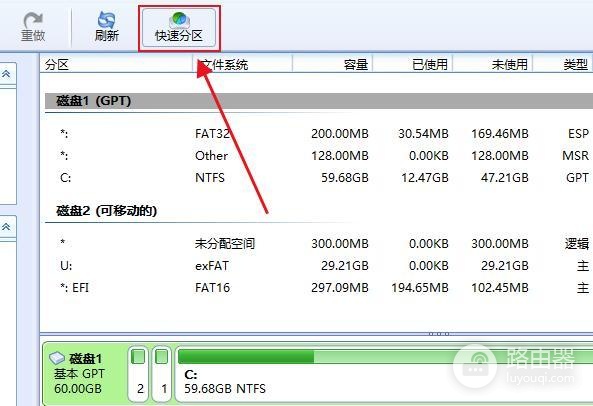Click the C: partition green usage bar
The height and width of the screenshot is (406, 593).
246,356
